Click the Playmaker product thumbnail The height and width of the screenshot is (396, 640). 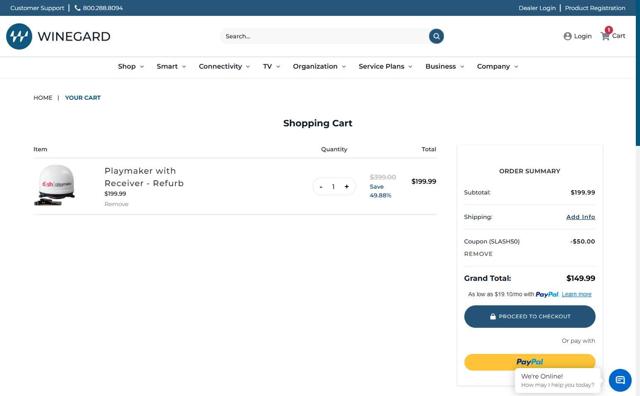pos(55,185)
